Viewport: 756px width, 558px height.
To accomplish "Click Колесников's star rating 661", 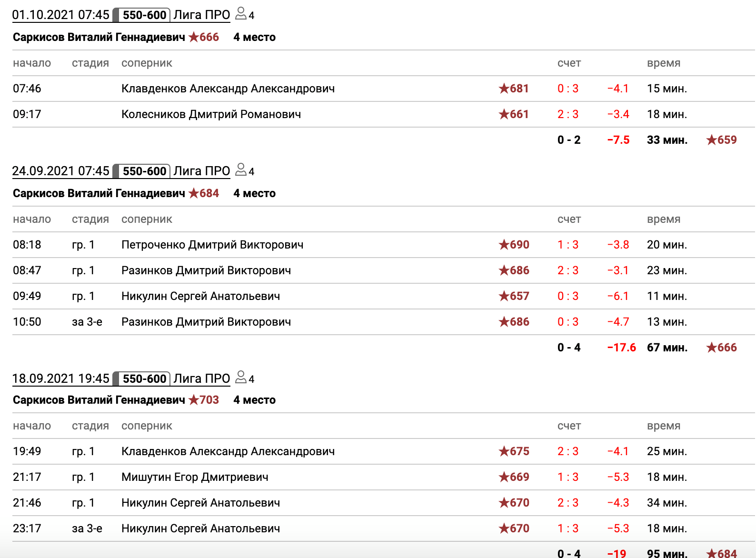I will tap(514, 114).
